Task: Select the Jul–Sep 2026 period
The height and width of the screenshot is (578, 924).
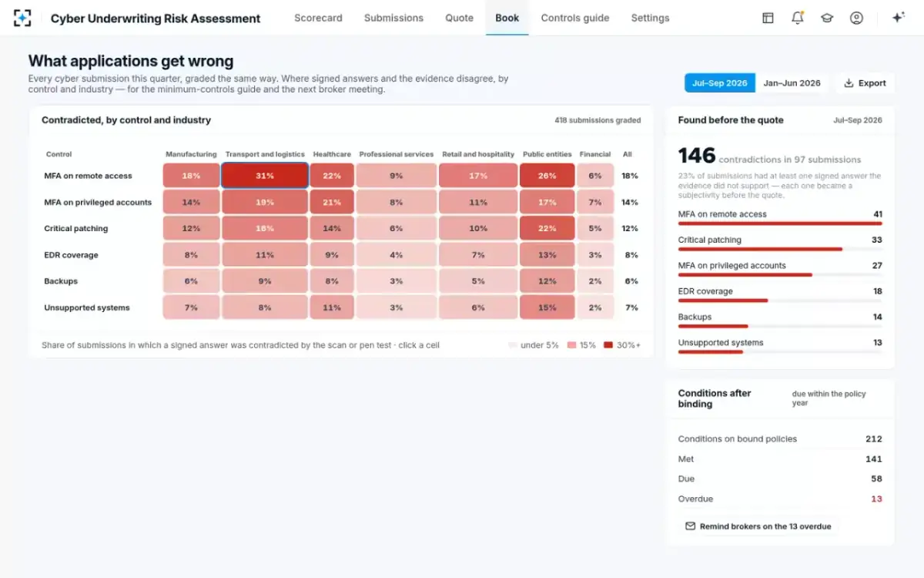Action: click(x=719, y=83)
